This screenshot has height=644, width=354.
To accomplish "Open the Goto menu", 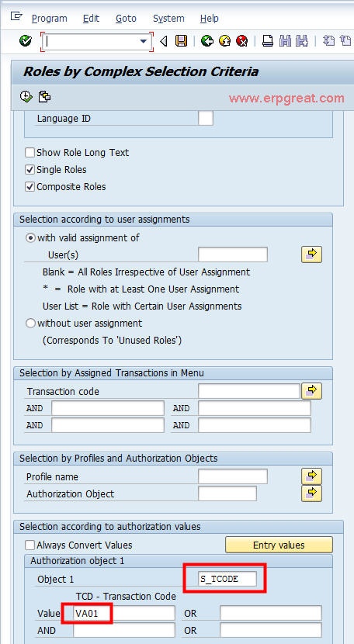I will 126,19.
